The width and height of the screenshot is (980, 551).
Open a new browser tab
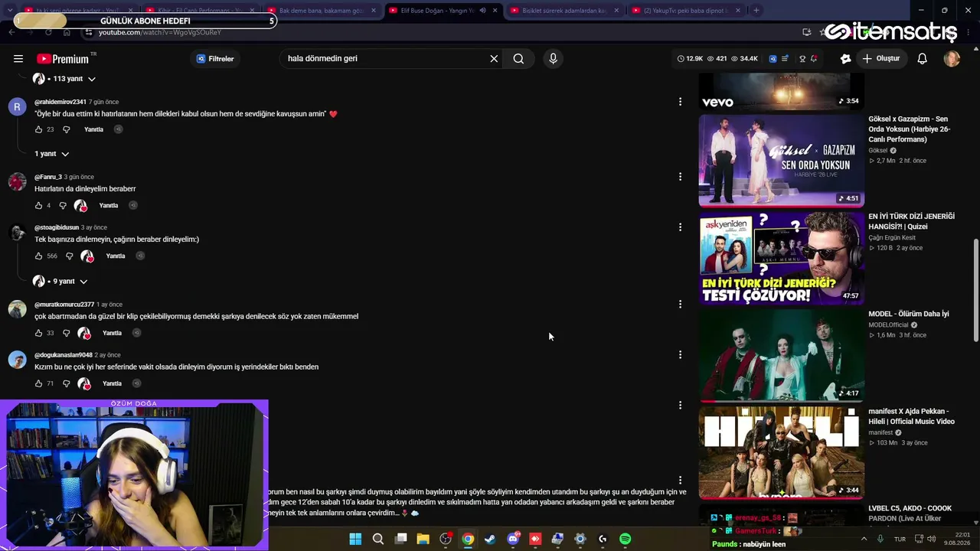pos(756,11)
